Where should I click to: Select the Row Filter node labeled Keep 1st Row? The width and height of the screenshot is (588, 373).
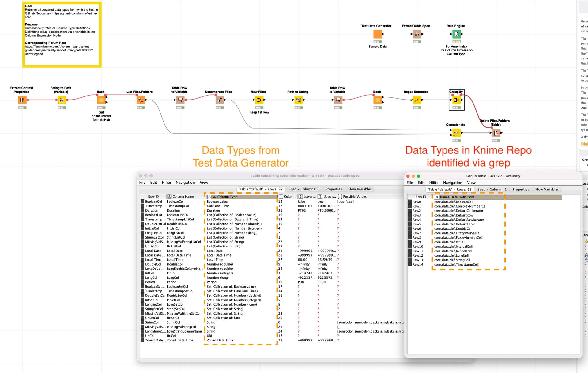[259, 100]
